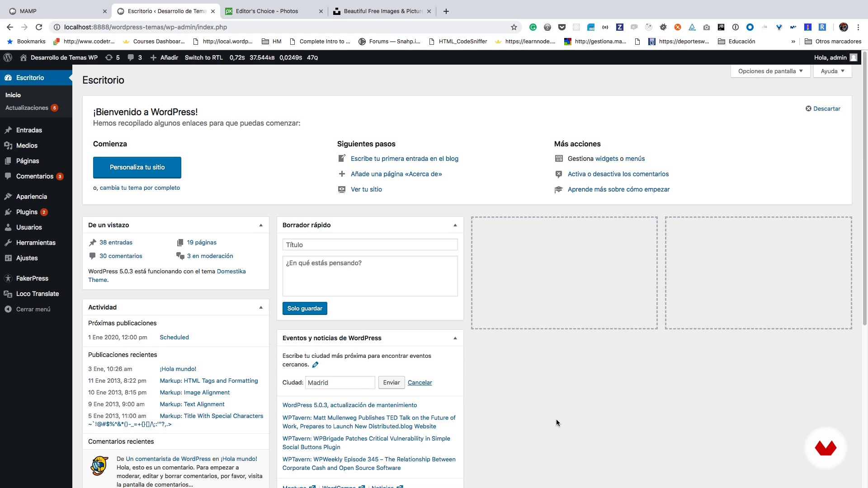Image resolution: width=868 pixels, height=488 pixels.
Task: Open 30 comentarios link
Action: (121, 256)
